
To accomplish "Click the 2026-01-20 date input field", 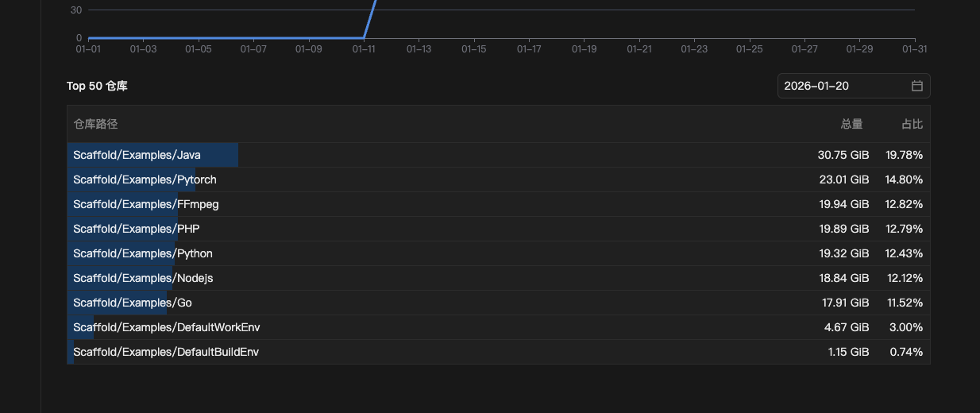I will (842, 86).
